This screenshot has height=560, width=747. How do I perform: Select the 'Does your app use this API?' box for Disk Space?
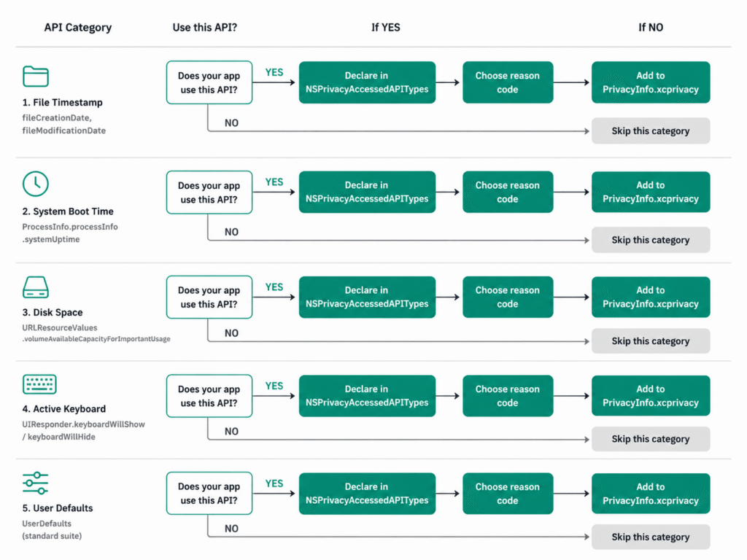click(209, 297)
